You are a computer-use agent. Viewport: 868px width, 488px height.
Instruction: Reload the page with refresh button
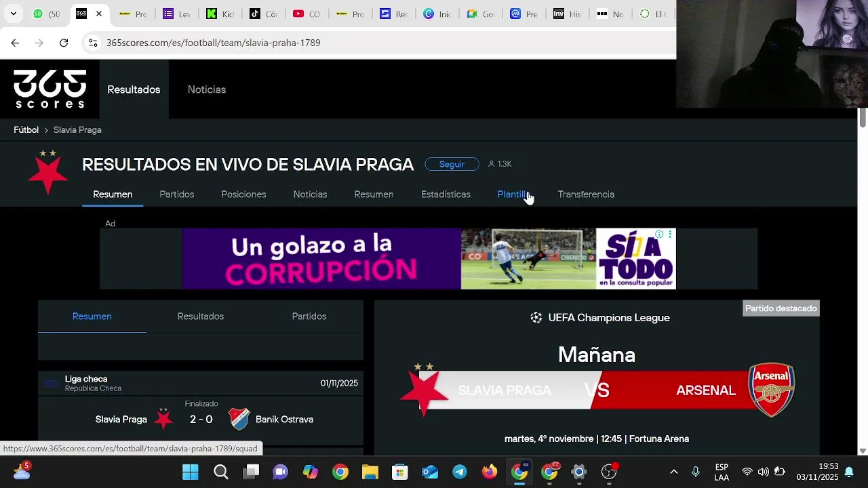point(64,43)
